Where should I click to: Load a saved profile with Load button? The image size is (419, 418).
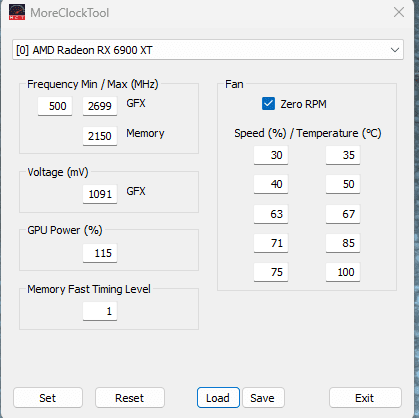click(x=218, y=398)
